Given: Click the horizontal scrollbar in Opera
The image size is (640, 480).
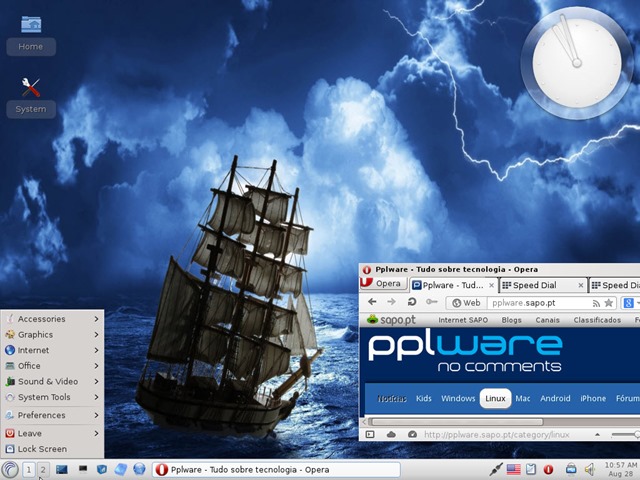Looking at the screenshot, I should coord(456,422).
